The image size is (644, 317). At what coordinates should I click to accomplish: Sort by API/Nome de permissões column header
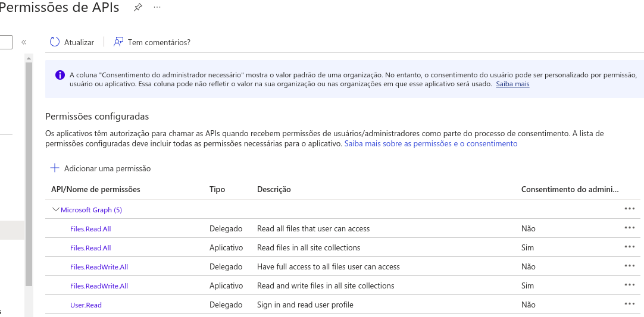pyautogui.click(x=96, y=189)
